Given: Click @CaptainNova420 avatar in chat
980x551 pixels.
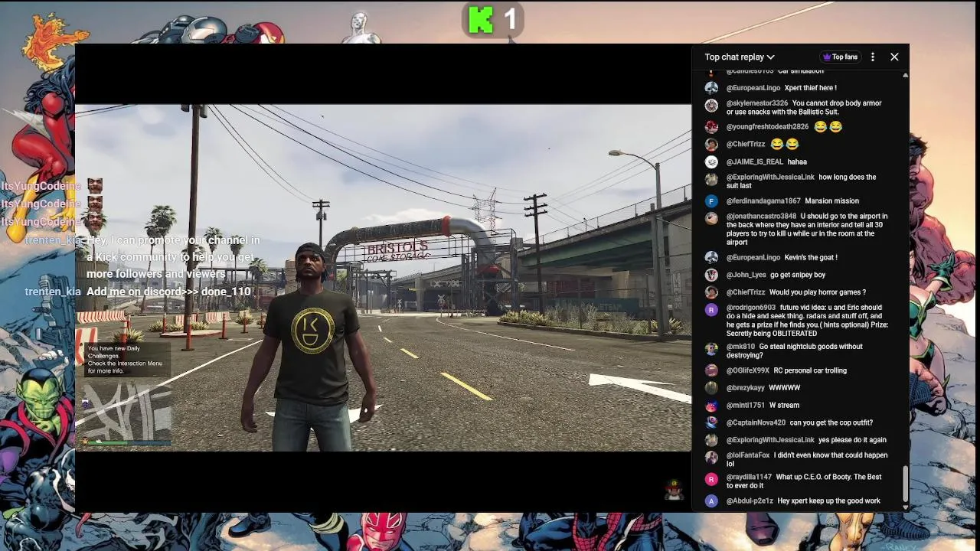Looking at the screenshot, I should 711,422.
